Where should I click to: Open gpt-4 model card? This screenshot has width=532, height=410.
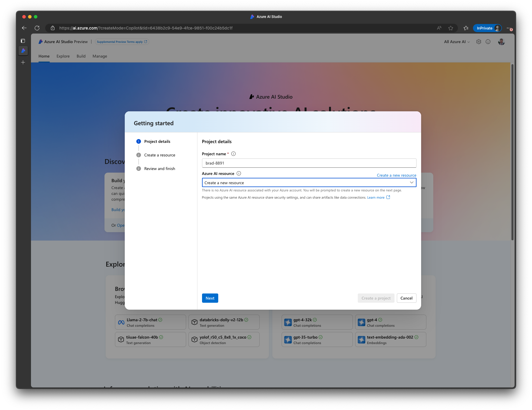pos(390,322)
